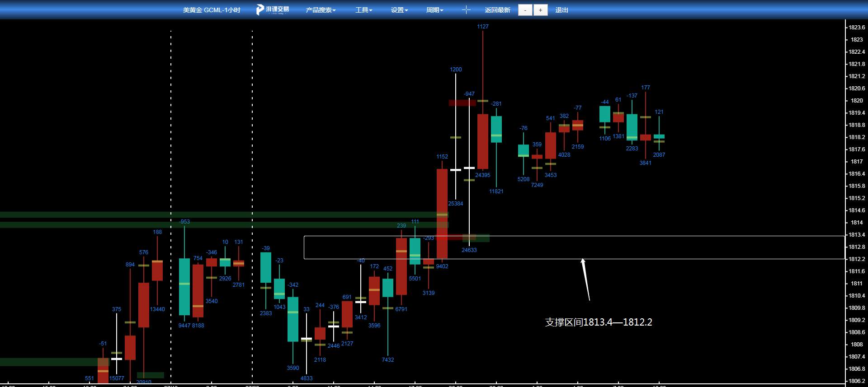
Task: Click the delta value -953
Action: (x=184, y=222)
